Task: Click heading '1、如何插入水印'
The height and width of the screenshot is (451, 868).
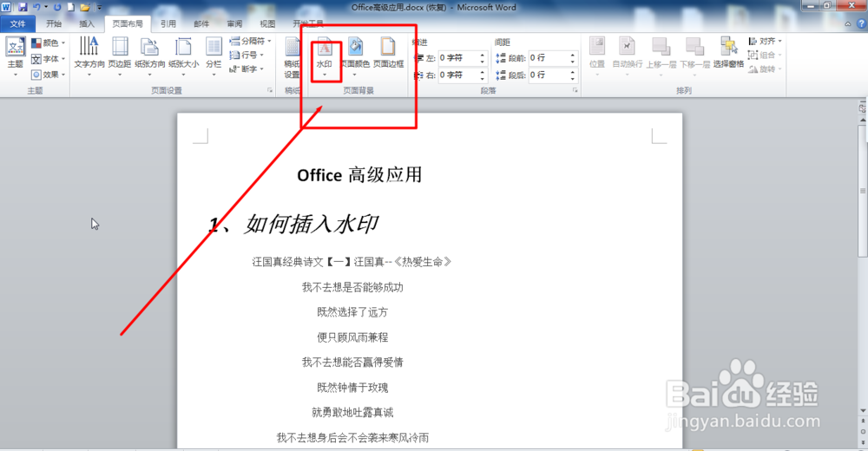Action: tap(293, 224)
